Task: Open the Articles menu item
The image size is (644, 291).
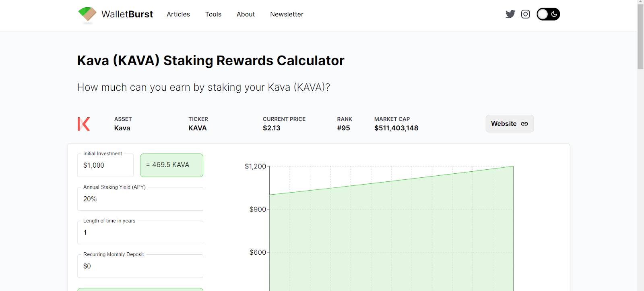Action: coord(178,14)
